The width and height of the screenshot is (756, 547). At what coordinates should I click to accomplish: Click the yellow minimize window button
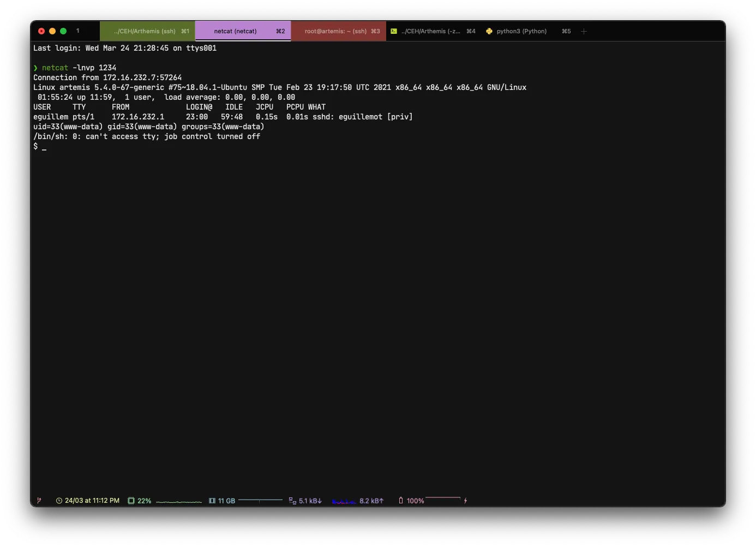click(52, 31)
